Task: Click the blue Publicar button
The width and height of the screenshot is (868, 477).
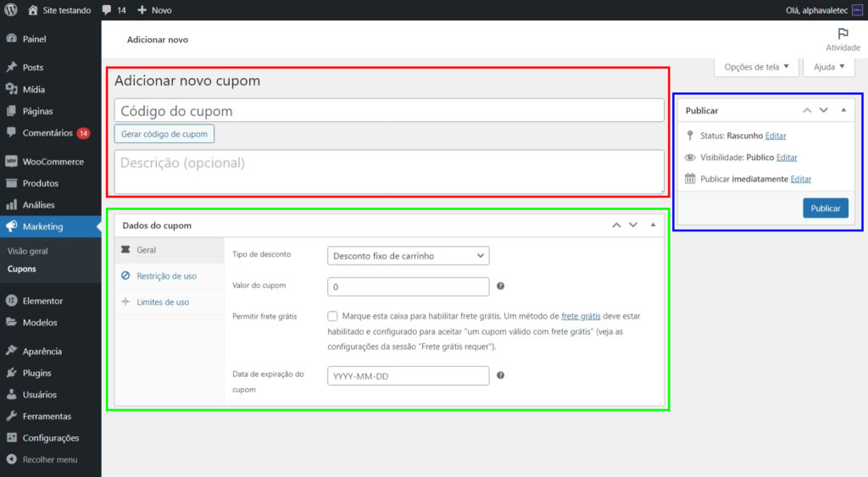Action: point(826,208)
